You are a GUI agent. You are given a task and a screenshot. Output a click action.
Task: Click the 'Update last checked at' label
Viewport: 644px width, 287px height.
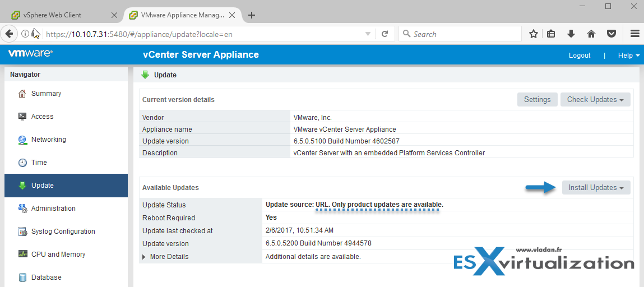click(x=178, y=231)
